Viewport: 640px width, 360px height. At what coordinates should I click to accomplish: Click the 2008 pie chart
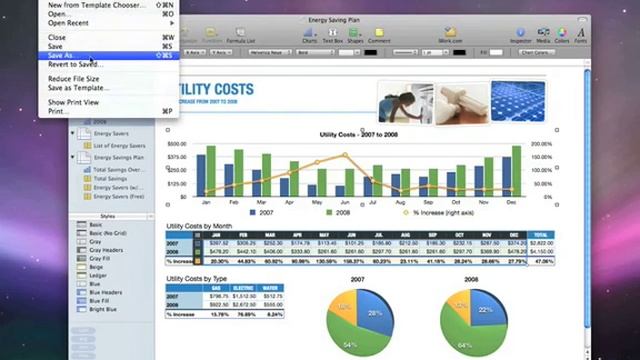(x=473, y=322)
